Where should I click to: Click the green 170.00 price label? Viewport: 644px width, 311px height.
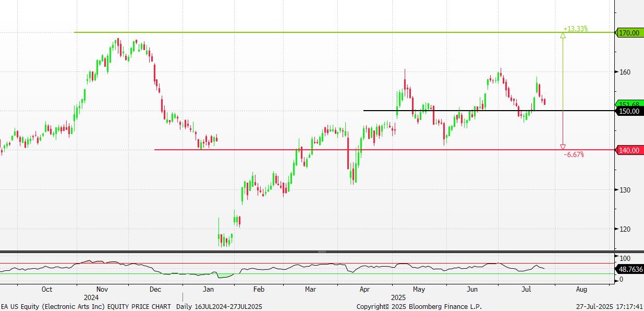(629, 33)
